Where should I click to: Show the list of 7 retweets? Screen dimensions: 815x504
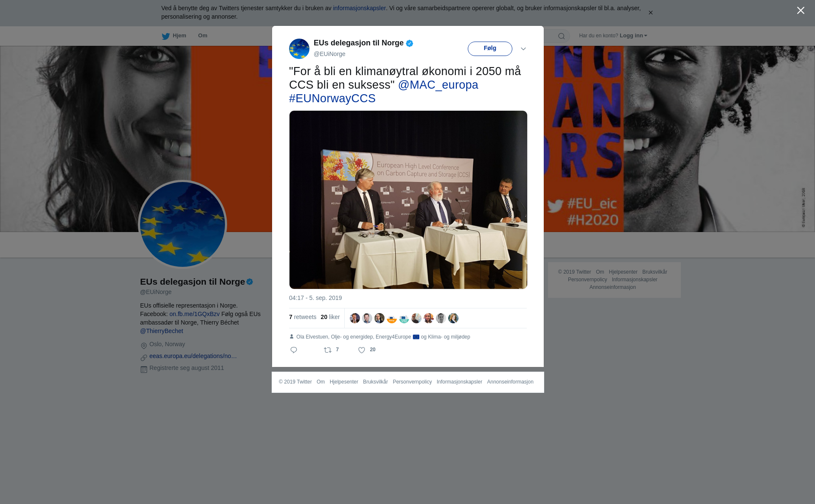coord(303,317)
